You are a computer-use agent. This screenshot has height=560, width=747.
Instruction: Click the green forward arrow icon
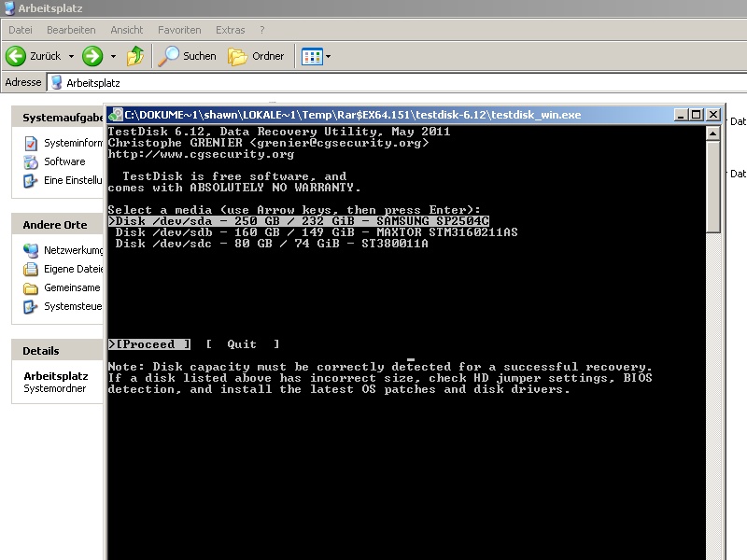(x=92, y=56)
